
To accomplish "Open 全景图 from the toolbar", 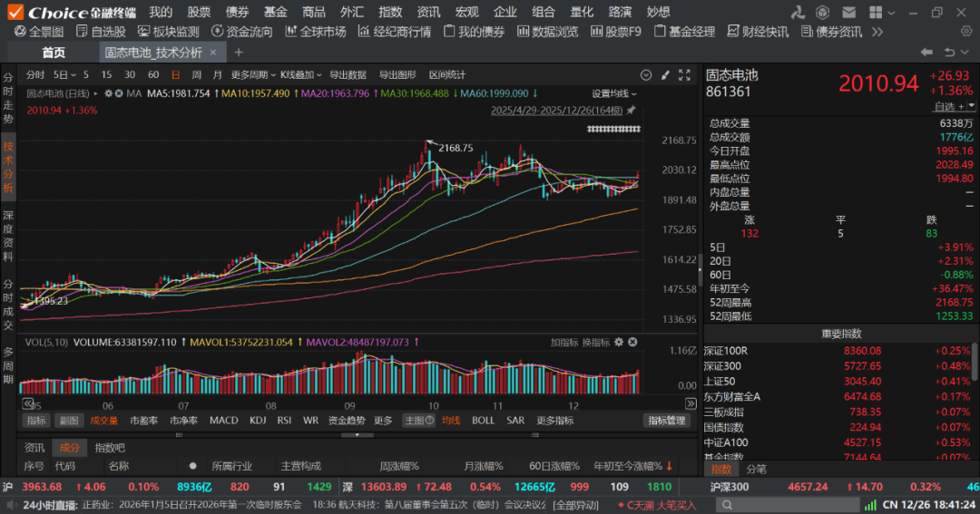I will (x=38, y=32).
